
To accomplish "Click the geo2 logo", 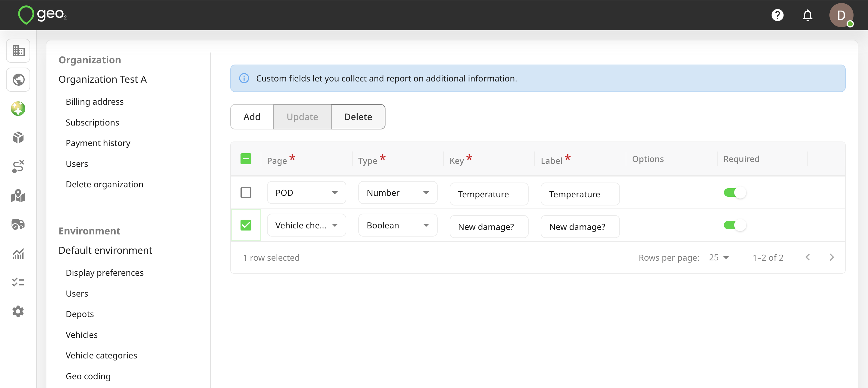I will tap(42, 15).
